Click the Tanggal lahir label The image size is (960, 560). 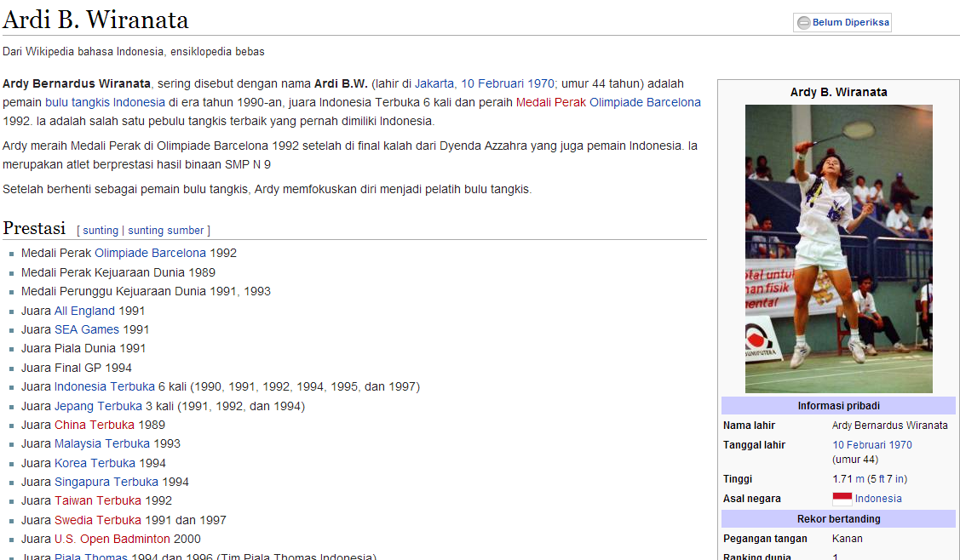754,445
